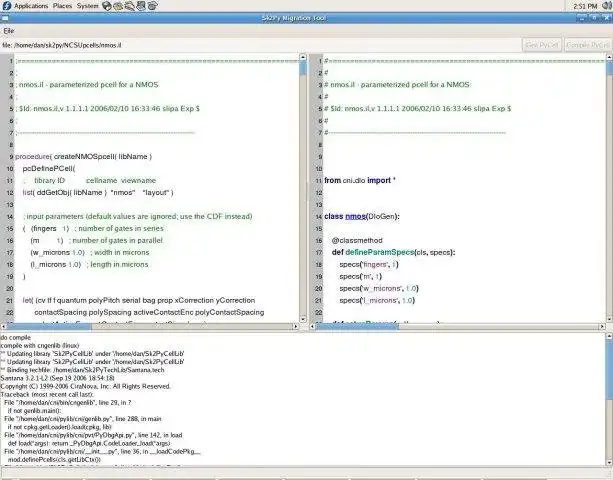This screenshot has height=480, width=613.
Task: Click 'def defineParamSpecs(cls, specs):' line
Action: point(393,253)
